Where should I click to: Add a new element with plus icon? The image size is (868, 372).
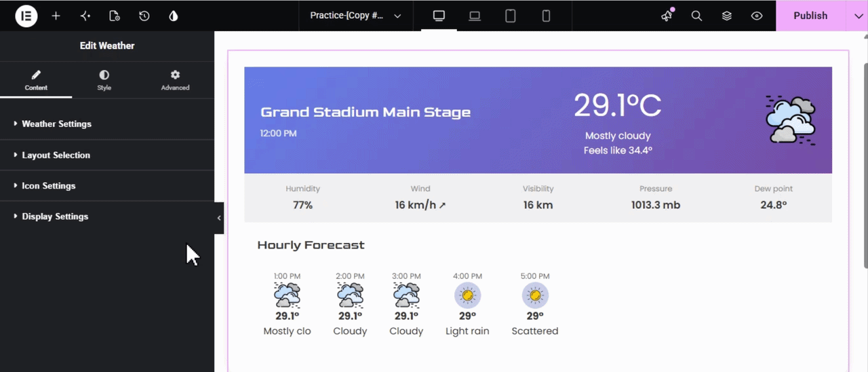pyautogui.click(x=56, y=16)
